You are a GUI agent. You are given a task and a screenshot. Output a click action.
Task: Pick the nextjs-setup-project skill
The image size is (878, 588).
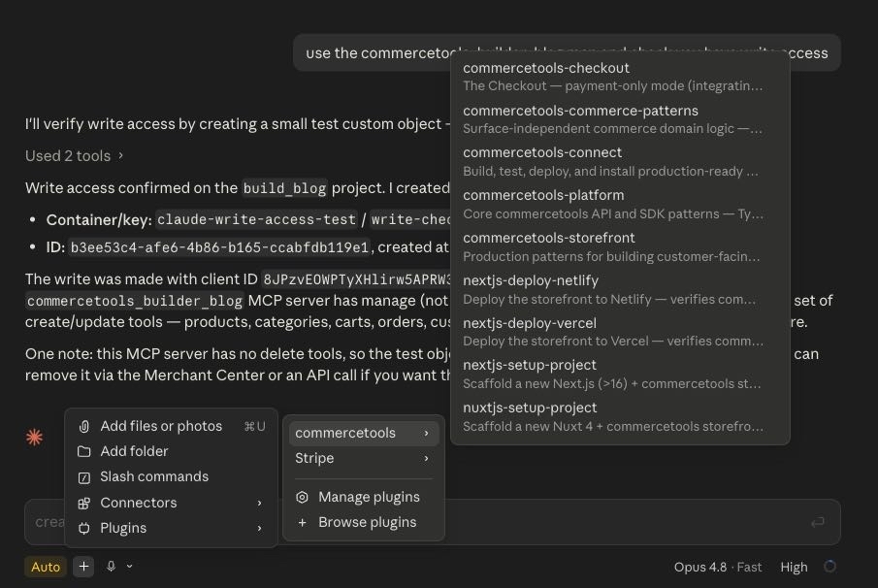coord(620,375)
